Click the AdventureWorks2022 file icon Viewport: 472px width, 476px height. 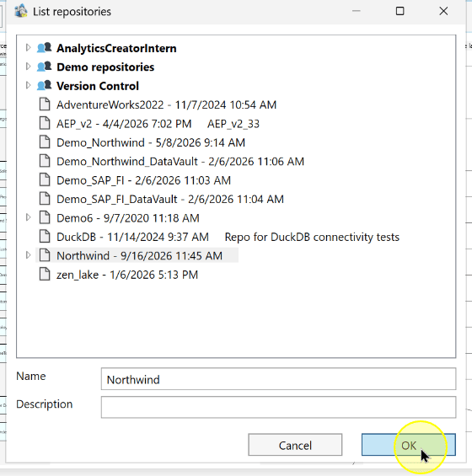45,104
